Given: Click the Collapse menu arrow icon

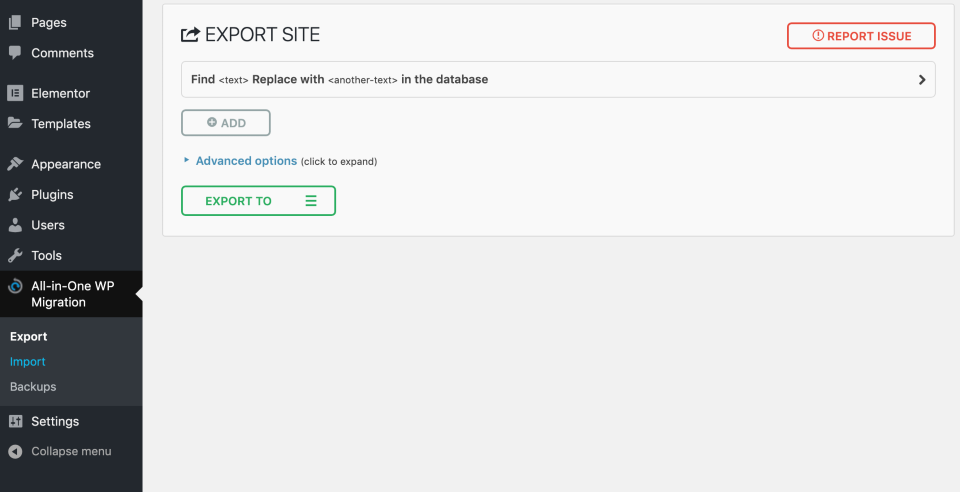Looking at the screenshot, I should tap(15, 452).
